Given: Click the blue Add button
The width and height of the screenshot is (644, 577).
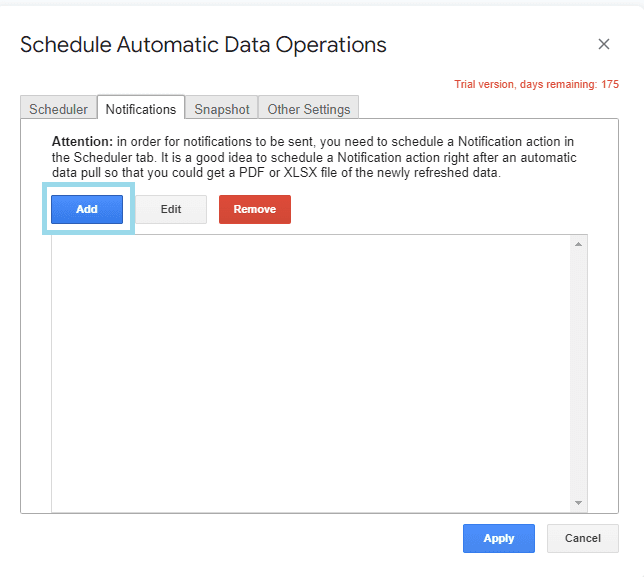Looking at the screenshot, I should point(87,209).
